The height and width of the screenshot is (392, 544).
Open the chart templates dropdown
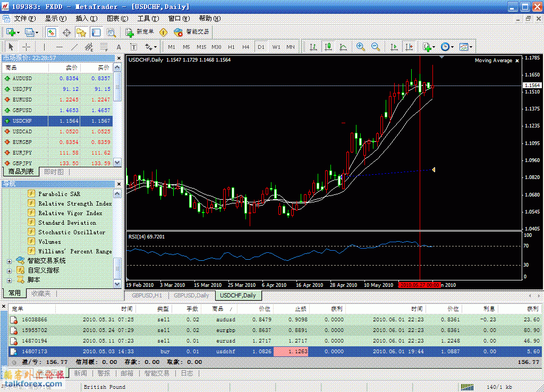[x=465, y=47]
